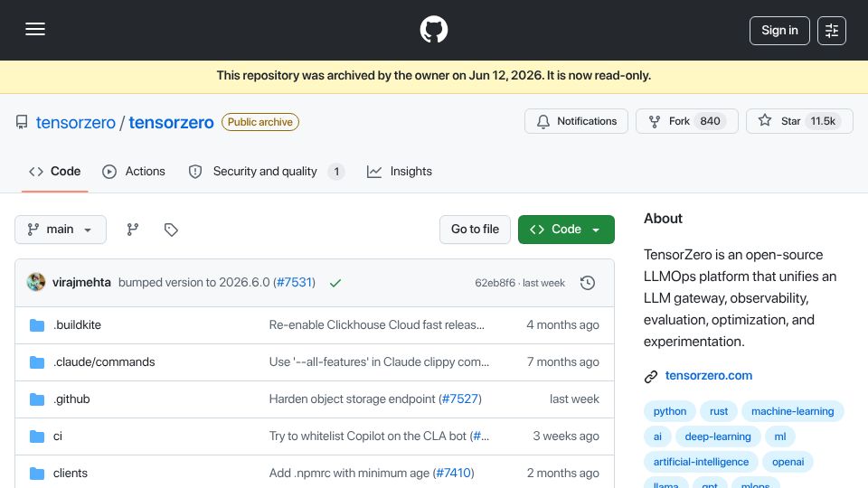
Task: Open the .buildkite folder
Action: [x=77, y=324]
